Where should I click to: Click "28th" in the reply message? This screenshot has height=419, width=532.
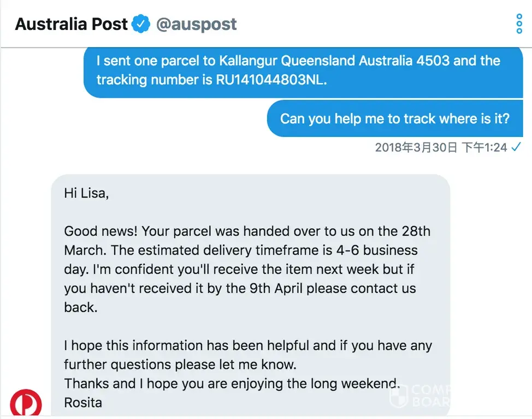click(x=416, y=231)
